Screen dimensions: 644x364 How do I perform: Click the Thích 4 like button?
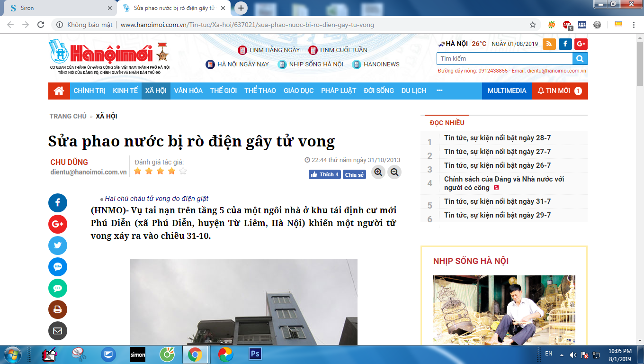[325, 174]
